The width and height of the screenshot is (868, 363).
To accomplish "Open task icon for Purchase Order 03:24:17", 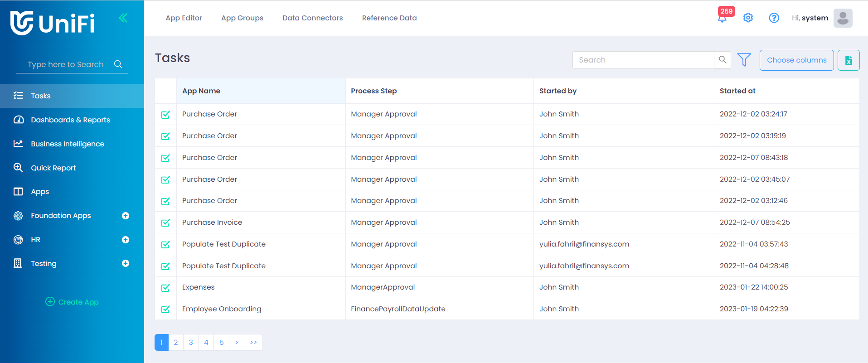I will pyautogui.click(x=165, y=115).
